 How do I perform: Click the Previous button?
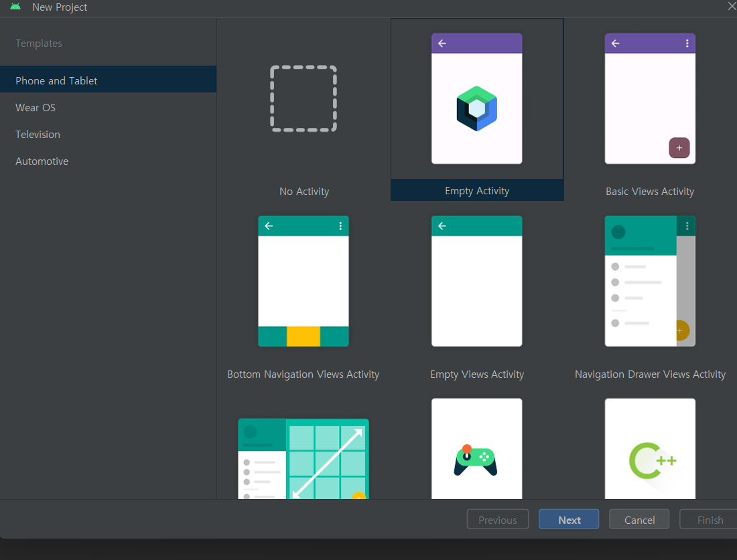[x=498, y=519]
